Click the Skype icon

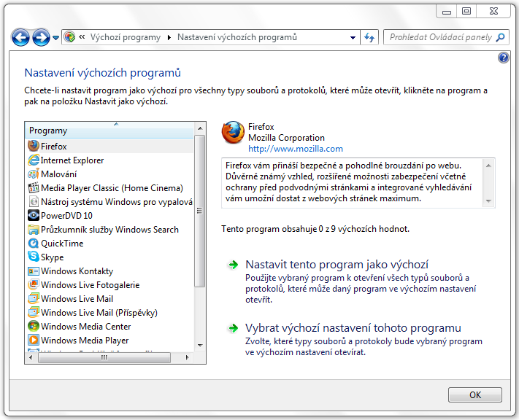[34, 256]
